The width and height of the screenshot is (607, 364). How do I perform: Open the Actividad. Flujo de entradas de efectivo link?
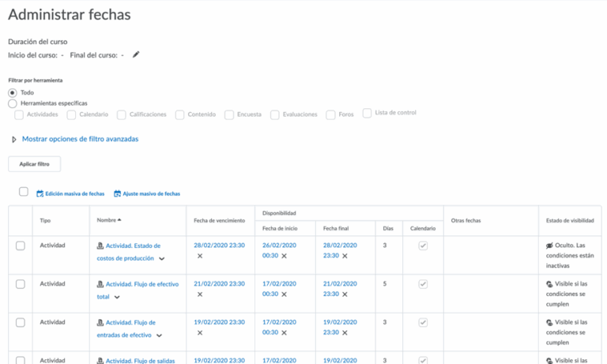(x=130, y=322)
